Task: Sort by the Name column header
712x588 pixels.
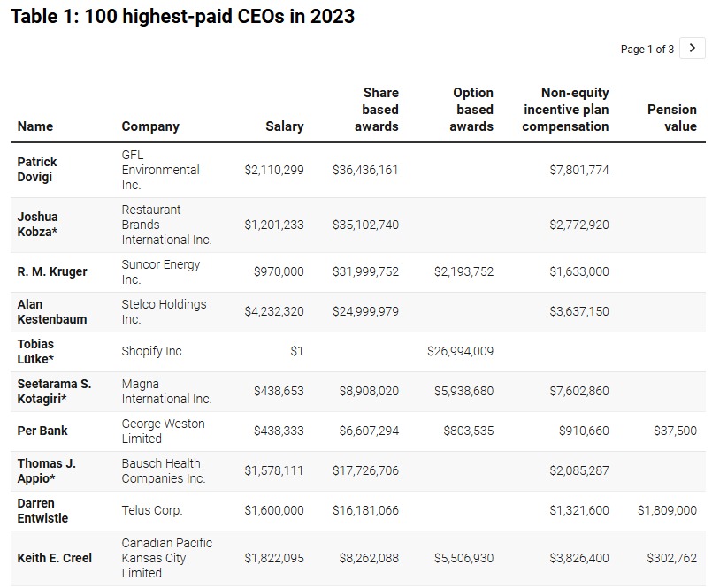Action: (x=35, y=126)
